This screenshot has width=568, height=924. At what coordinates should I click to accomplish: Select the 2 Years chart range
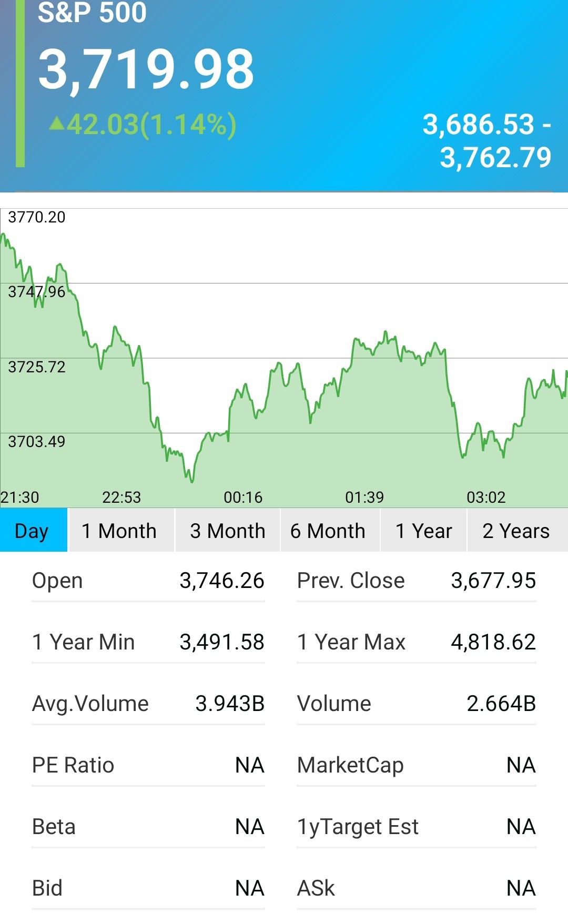coord(518,530)
